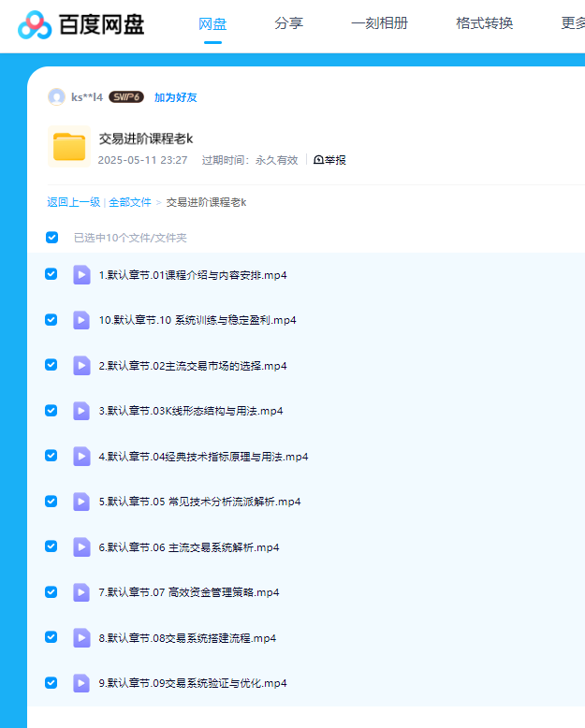Viewport: 585px width, 728px height.
Task: Click the Baidu Netdisk logo icon
Action: tap(35, 24)
